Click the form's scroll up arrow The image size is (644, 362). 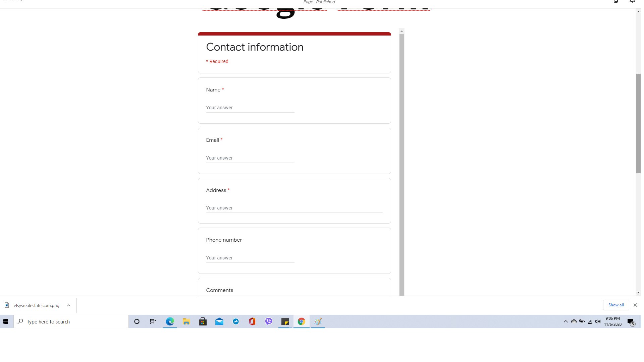pyautogui.click(x=401, y=31)
